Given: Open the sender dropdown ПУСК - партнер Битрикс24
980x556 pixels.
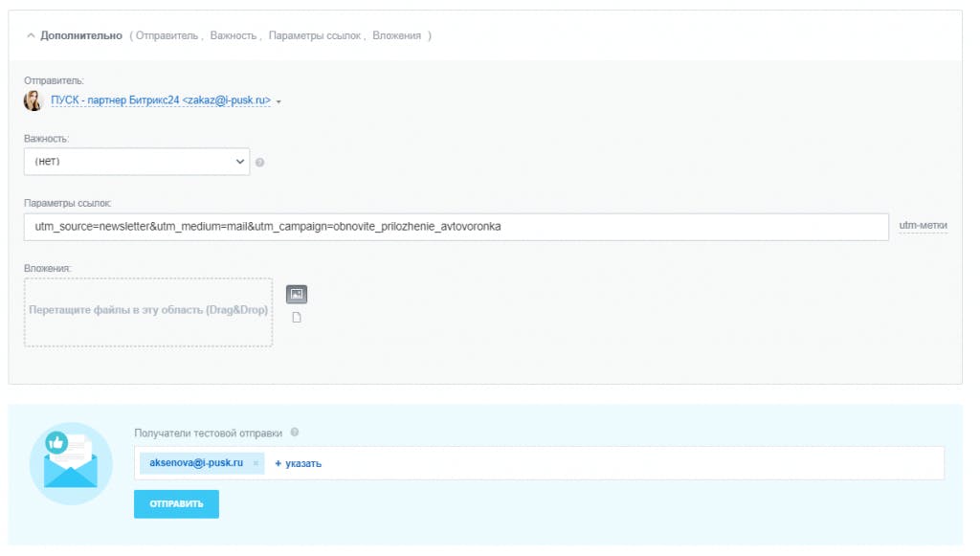Looking at the screenshot, I should click(161, 100).
